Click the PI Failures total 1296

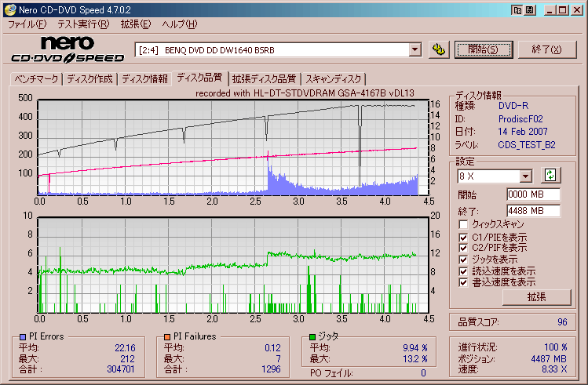271,369
